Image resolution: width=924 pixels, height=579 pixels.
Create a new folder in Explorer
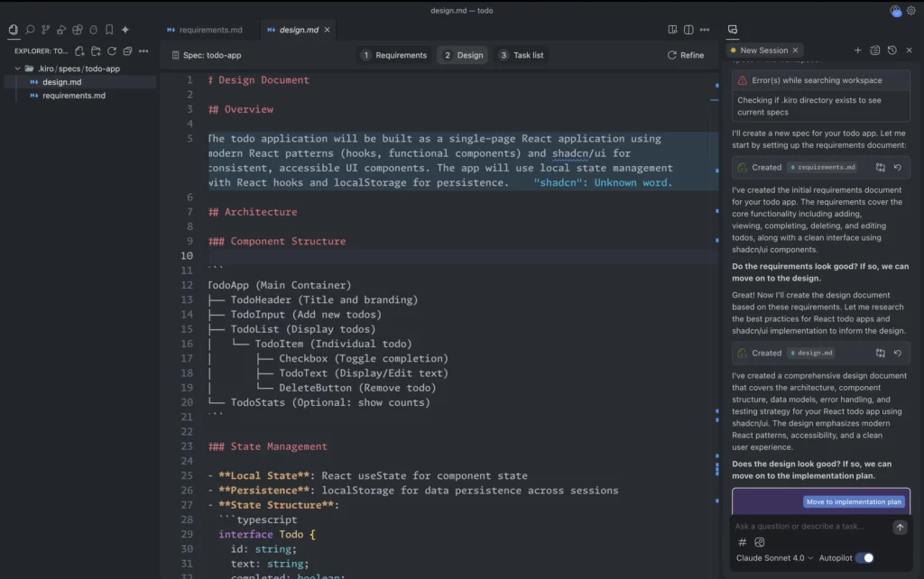[96, 51]
